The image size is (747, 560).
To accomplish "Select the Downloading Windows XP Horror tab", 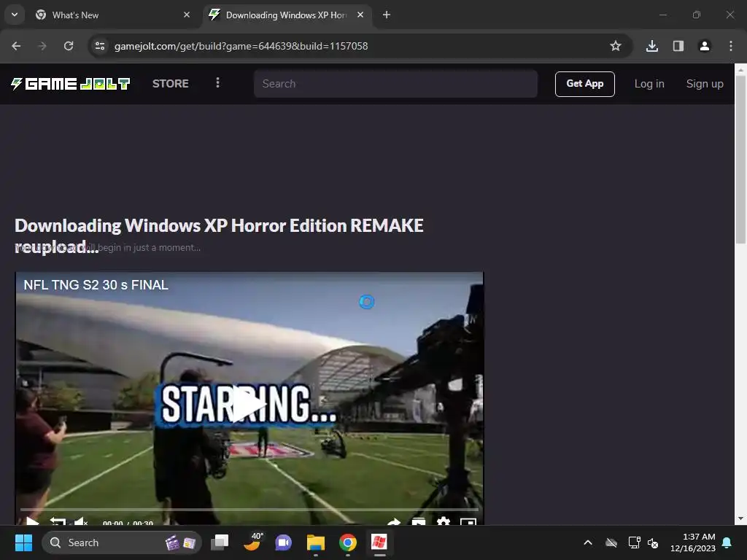I will tap(286, 15).
